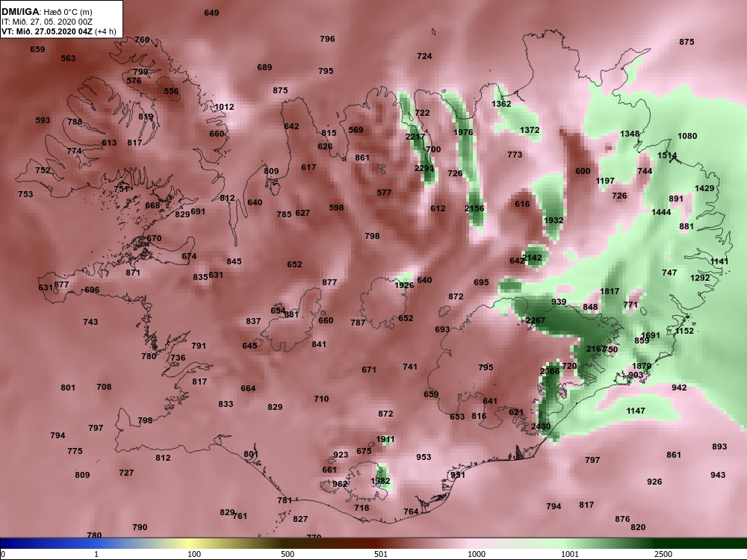Click the 689 value
Screen dimensions: 747x560
coord(264,68)
